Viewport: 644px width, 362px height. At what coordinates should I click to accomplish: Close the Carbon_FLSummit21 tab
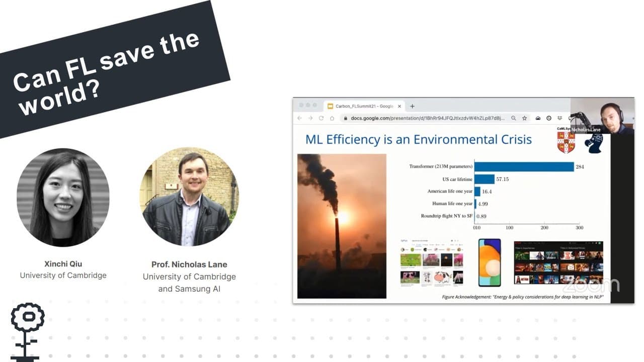point(400,106)
